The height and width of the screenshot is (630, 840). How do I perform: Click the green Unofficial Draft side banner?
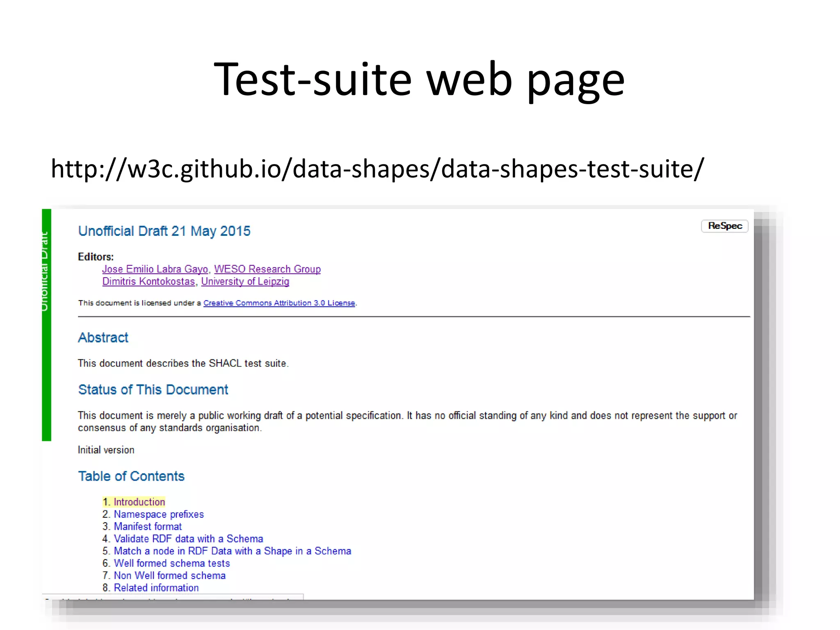[x=46, y=324]
